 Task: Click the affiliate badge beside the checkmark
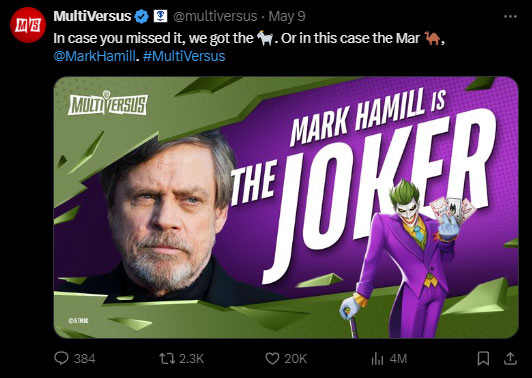coord(160,16)
